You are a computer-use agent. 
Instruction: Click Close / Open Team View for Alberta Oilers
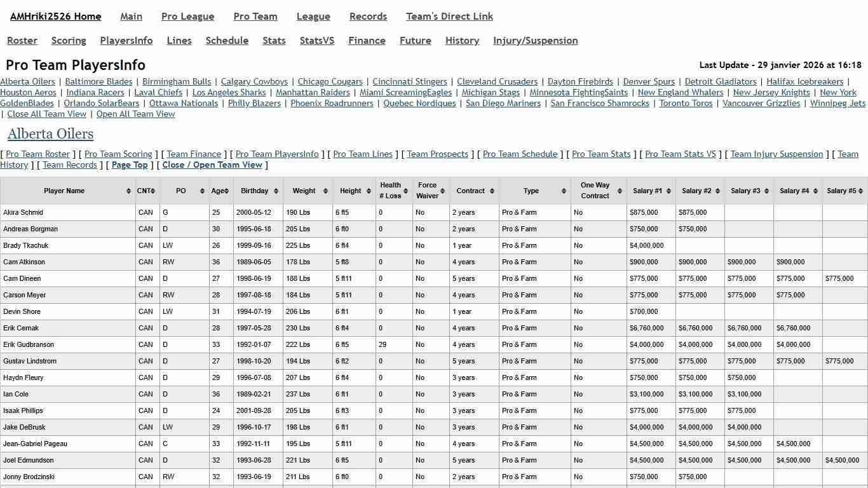point(212,165)
